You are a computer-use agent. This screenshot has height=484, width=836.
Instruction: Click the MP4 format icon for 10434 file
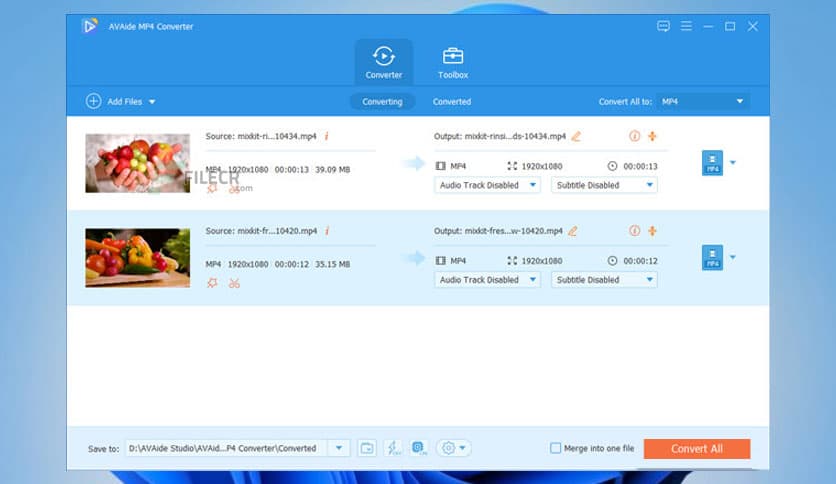(712, 163)
